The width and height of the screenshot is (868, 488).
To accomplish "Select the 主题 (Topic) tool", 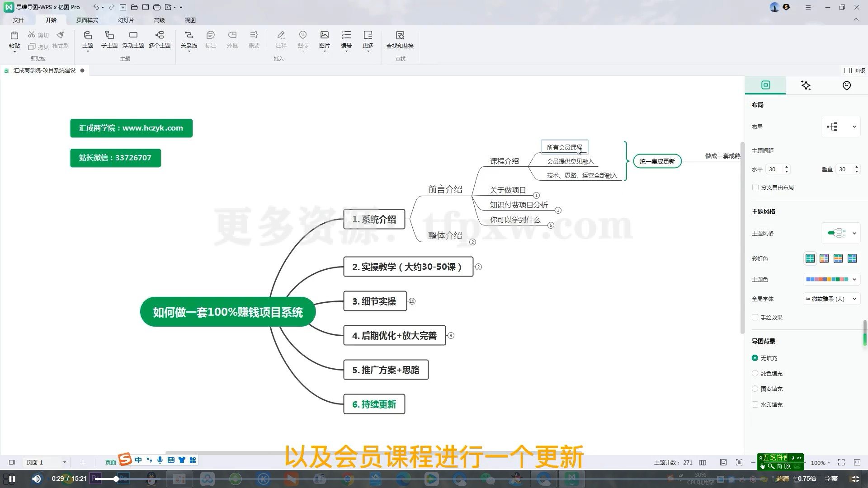I will tap(87, 40).
